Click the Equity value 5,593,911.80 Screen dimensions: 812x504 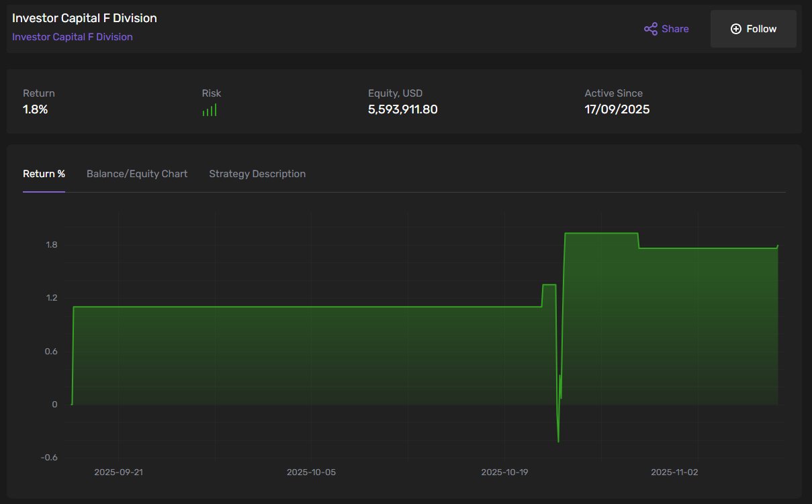402,109
